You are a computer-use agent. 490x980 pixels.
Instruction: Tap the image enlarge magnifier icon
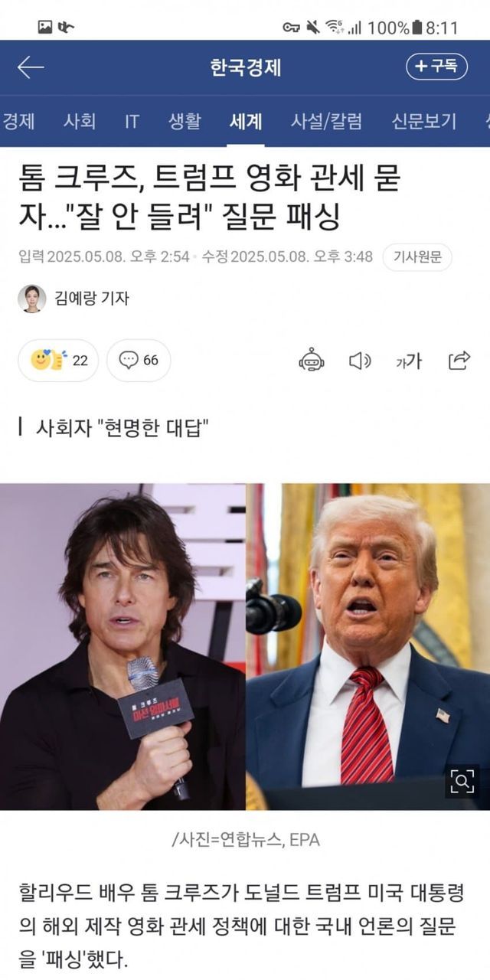tap(462, 781)
